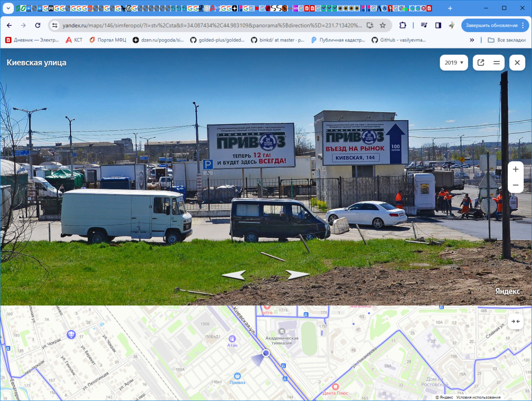532x401 pixels.
Task: Open "Условия использования" terms link
Action: tap(478, 398)
